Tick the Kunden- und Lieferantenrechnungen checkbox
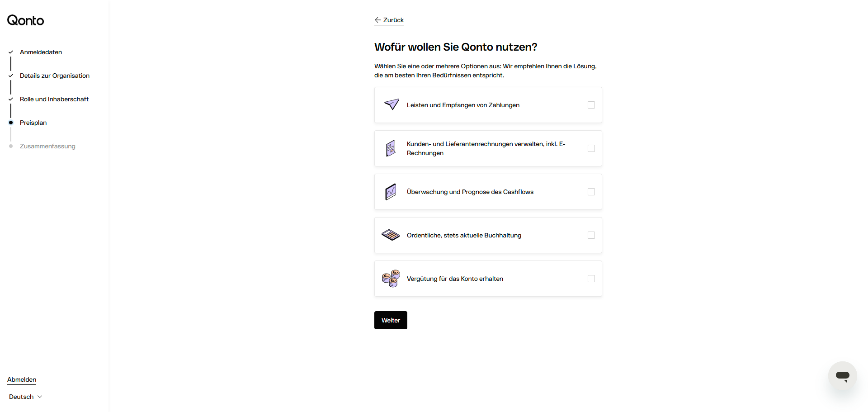 click(591, 148)
